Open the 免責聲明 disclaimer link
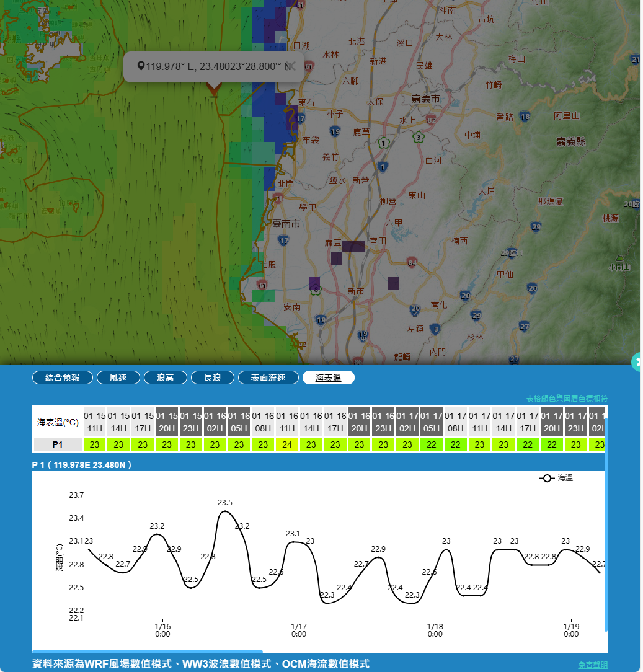Screen dimensions: 643x672 pos(593,665)
